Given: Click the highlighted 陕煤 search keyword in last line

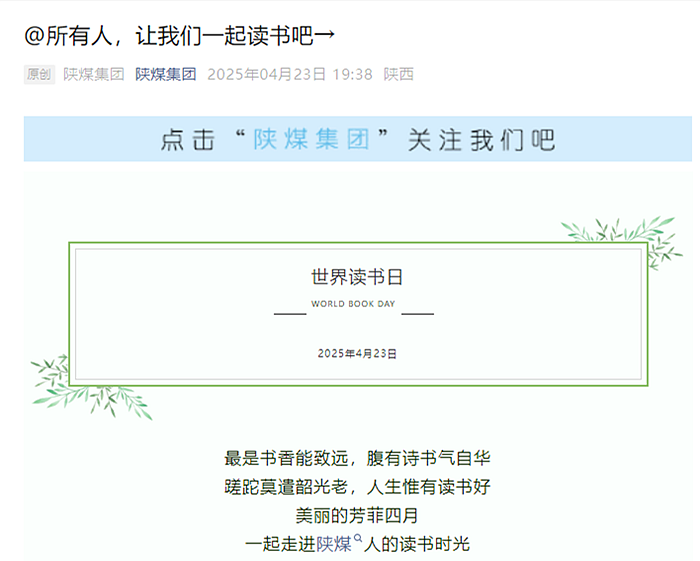Looking at the screenshot, I should click(334, 544).
